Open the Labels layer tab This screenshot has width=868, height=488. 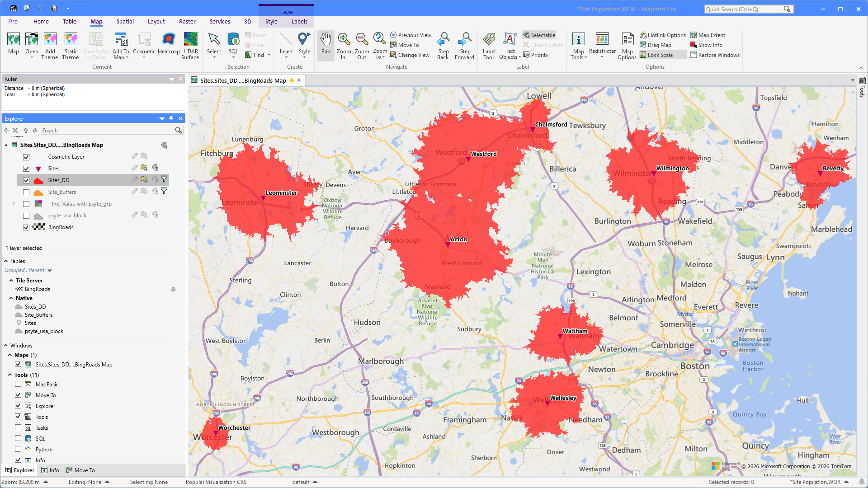click(x=299, y=22)
